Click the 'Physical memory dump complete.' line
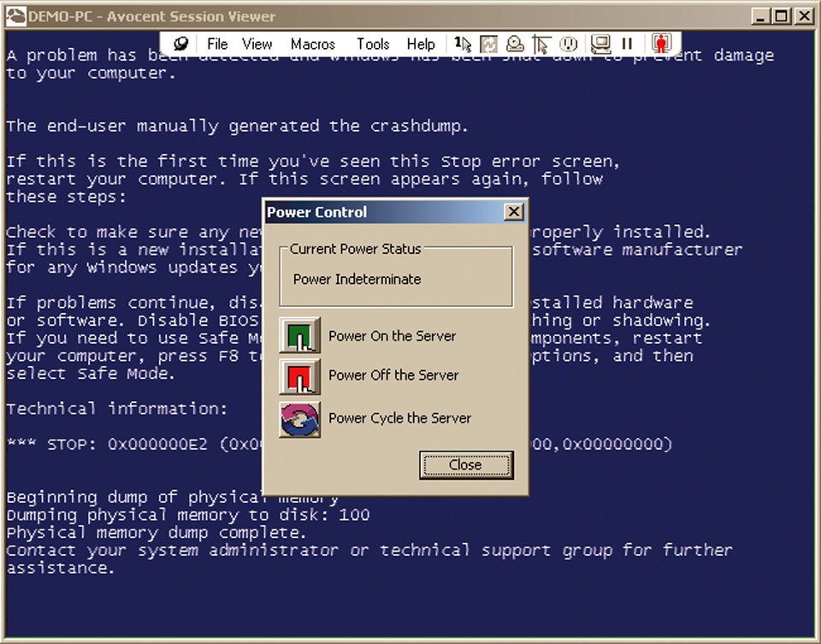Viewport: 821px width, 644px height. 156,533
